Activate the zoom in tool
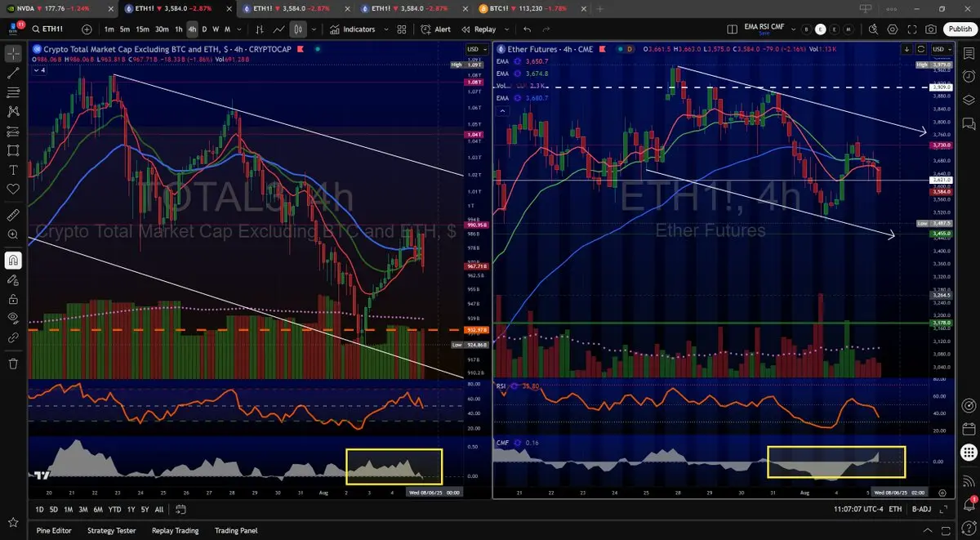 click(13, 234)
